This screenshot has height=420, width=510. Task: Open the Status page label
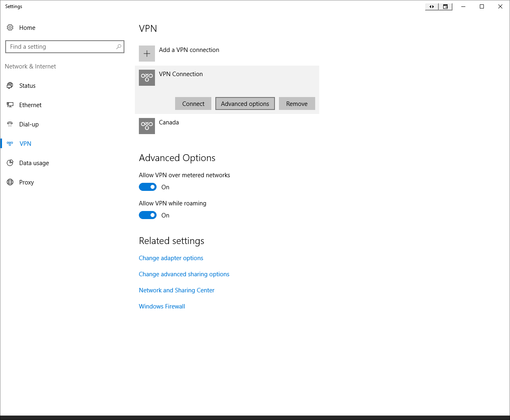click(x=27, y=86)
